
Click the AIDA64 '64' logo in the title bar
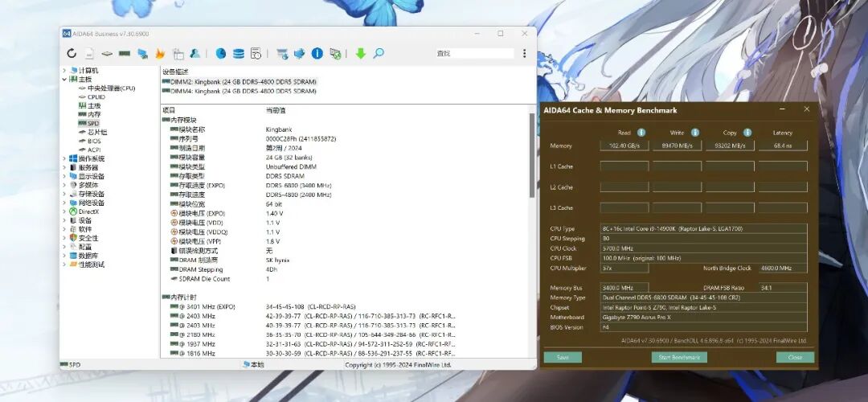point(67,34)
